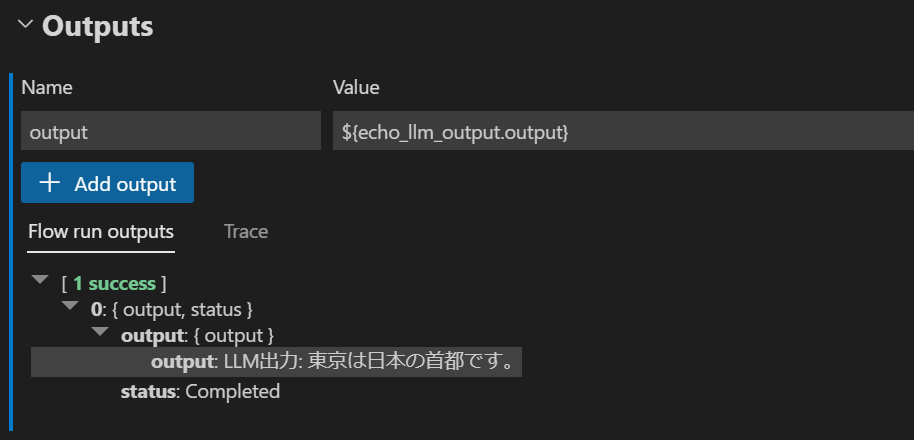Edit the ${echo_llm_output.output} value field
The image size is (914, 440).
[623, 131]
